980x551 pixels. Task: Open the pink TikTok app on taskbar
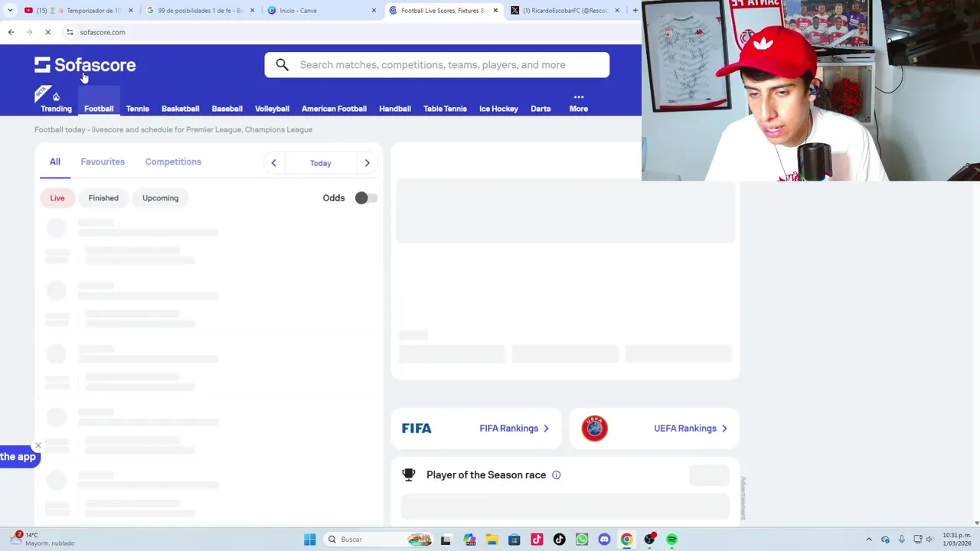(x=537, y=540)
